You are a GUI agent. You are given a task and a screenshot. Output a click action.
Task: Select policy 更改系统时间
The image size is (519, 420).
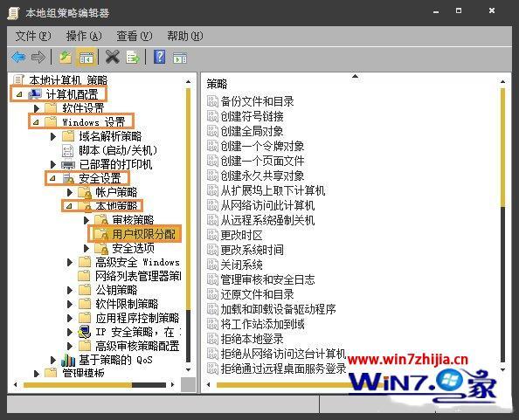pyautogui.click(x=252, y=250)
